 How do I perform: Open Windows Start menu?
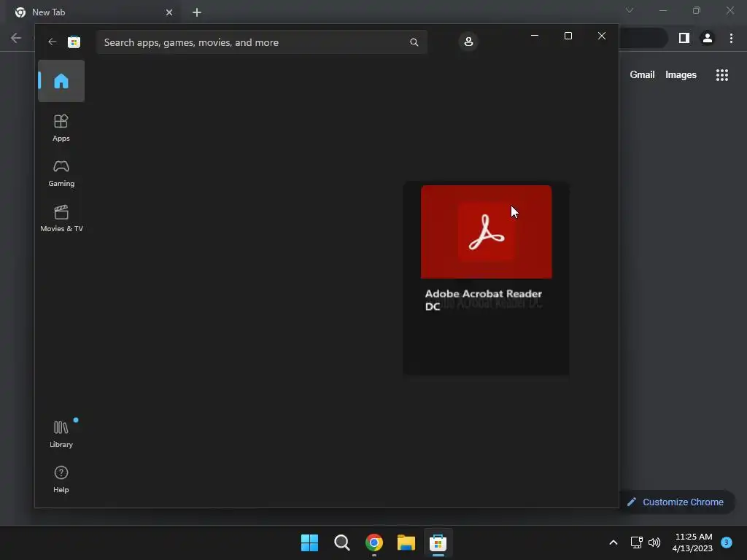pos(309,542)
